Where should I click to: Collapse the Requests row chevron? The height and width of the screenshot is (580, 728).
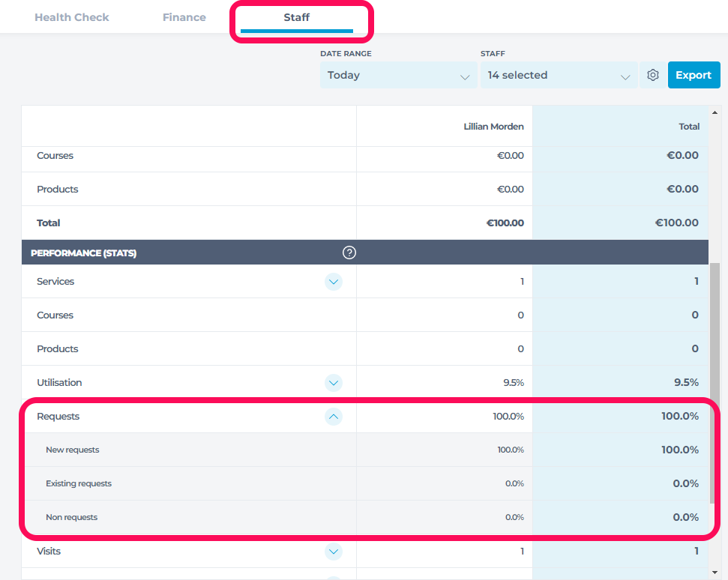[x=334, y=417]
